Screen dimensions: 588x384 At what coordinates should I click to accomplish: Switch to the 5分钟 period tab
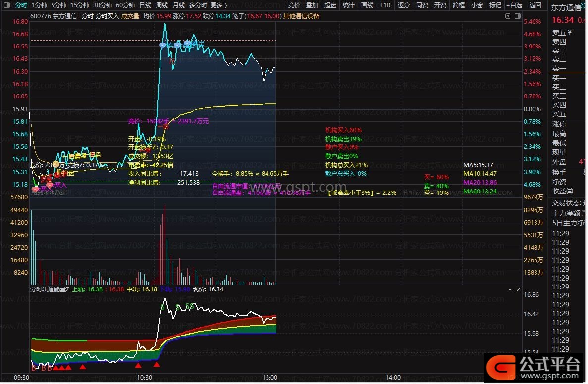[x=58, y=5]
